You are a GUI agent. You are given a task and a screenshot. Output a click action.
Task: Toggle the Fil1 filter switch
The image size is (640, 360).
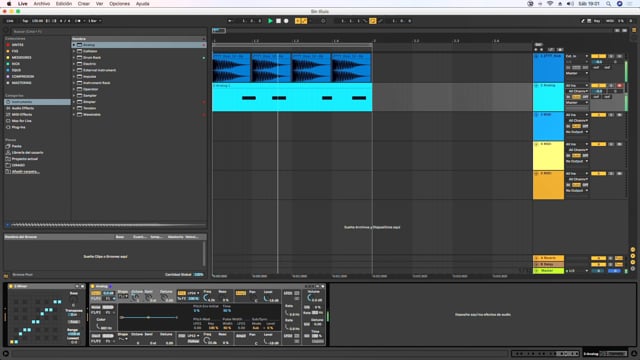[182, 293]
